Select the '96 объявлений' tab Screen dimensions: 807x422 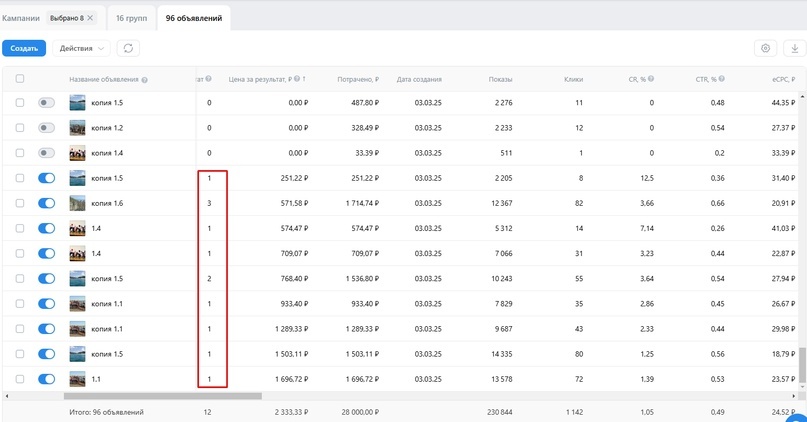[x=194, y=18]
